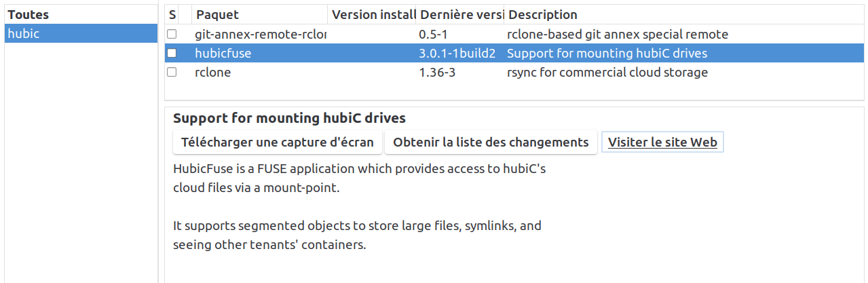Mark the hubicfuse package checkbox
Screen dimensions: 868x283
click(x=172, y=53)
